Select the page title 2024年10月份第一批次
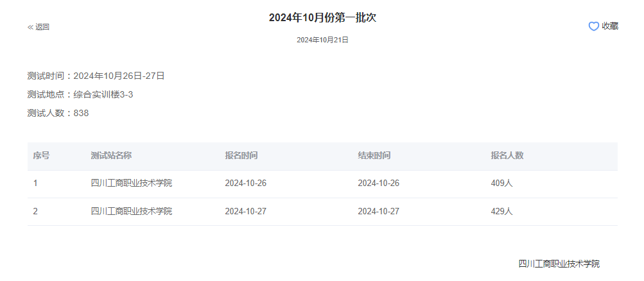Viewport: 644px width, 281px height. point(322,17)
